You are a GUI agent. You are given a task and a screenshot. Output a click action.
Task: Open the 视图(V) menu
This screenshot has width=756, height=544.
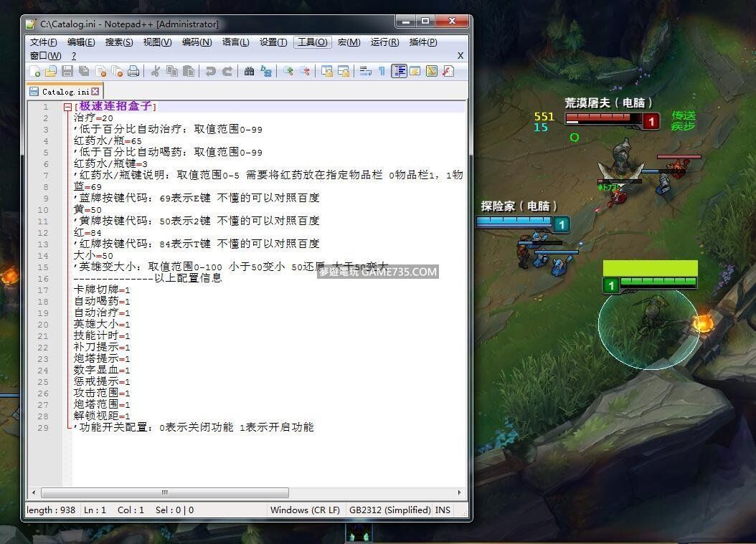click(x=158, y=42)
